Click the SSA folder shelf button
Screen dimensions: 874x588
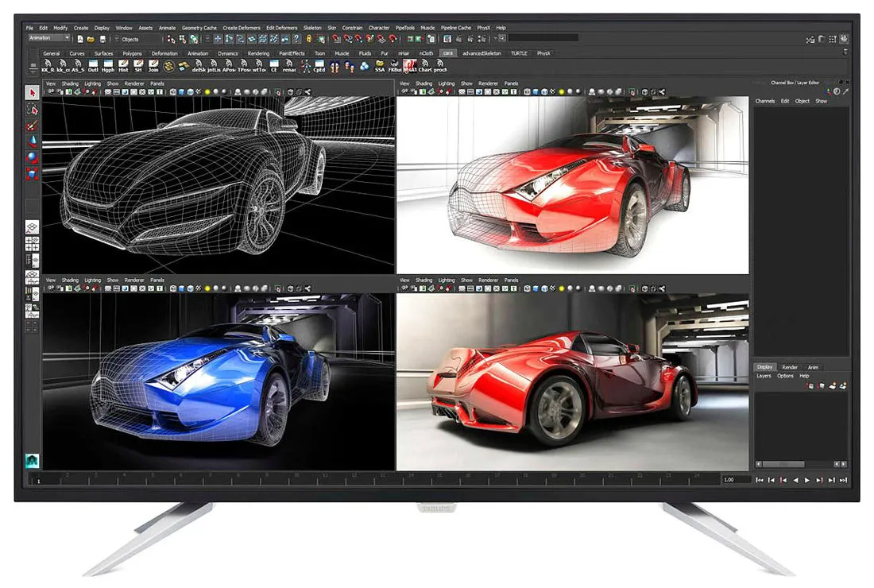click(x=380, y=66)
